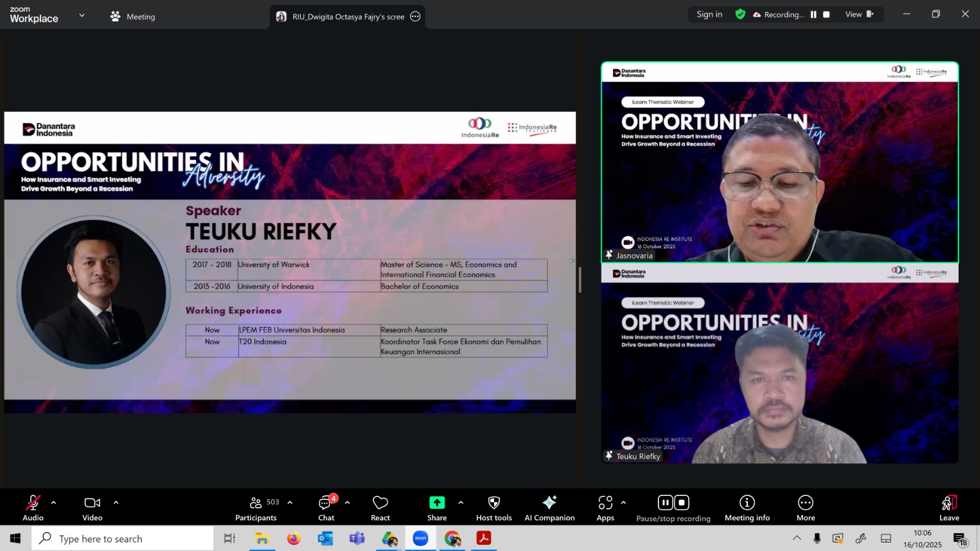Expand the video options arrow

(116, 503)
